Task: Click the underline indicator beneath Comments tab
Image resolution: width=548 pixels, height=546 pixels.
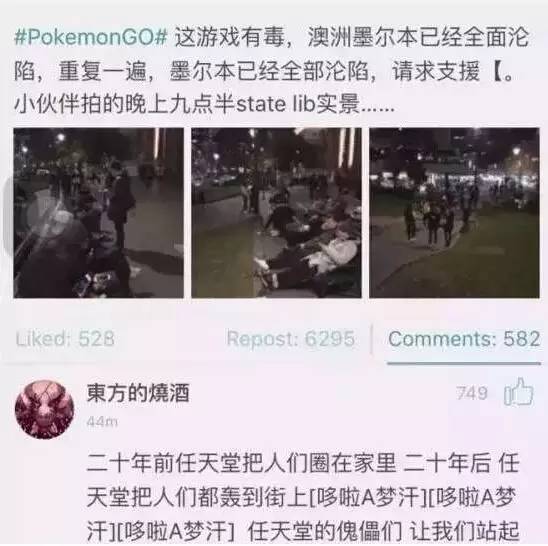Action: click(464, 363)
